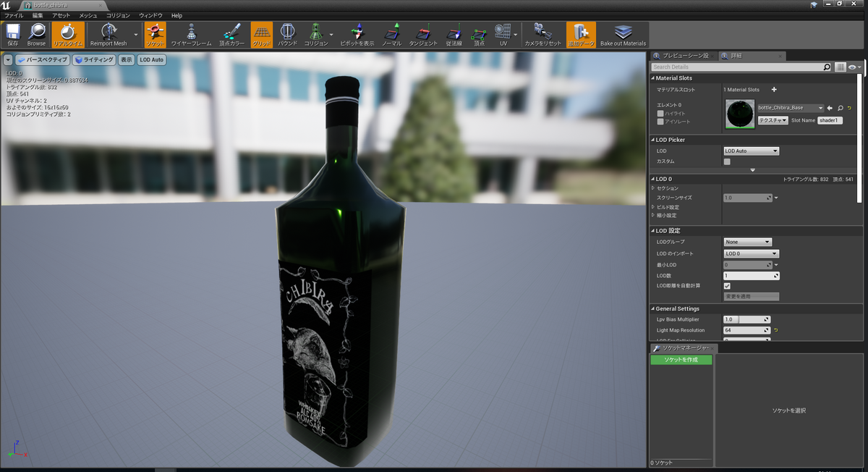868x472 pixels.
Task: Show ノーマル (Normals) toolbar icon
Action: click(x=391, y=34)
